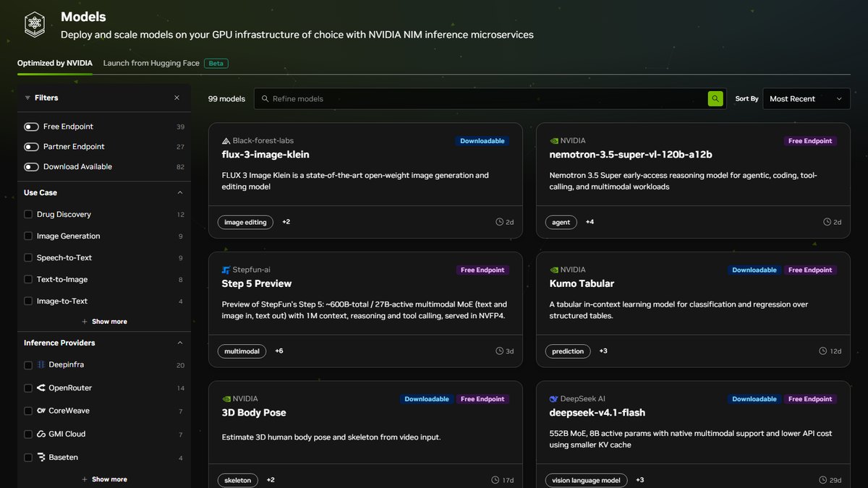This screenshot has height=488, width=868.
Task: Click the Deepinfra provider icon
Action: click(x=41, y=365)
